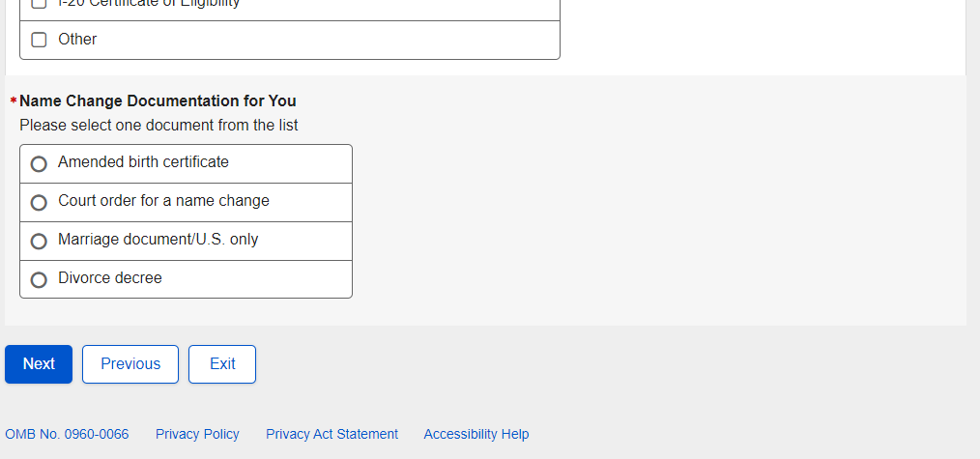Click the blue Next button

39,364
